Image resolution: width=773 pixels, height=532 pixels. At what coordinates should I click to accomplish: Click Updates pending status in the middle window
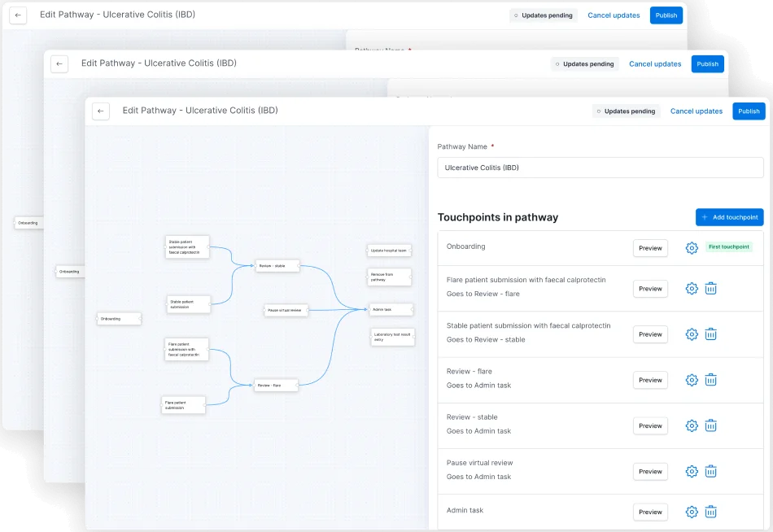(585, 63)
